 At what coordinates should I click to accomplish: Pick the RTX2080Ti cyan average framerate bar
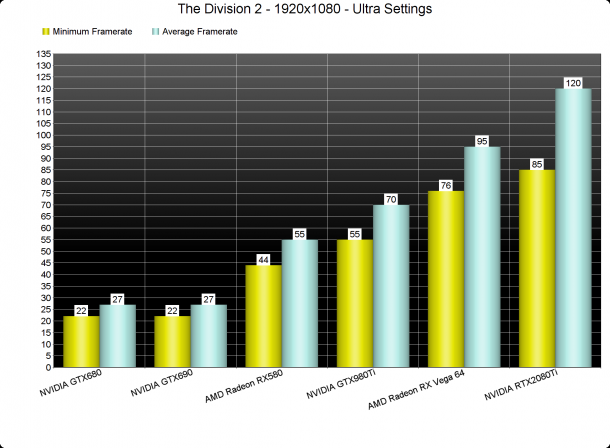(x=573, y=228)
